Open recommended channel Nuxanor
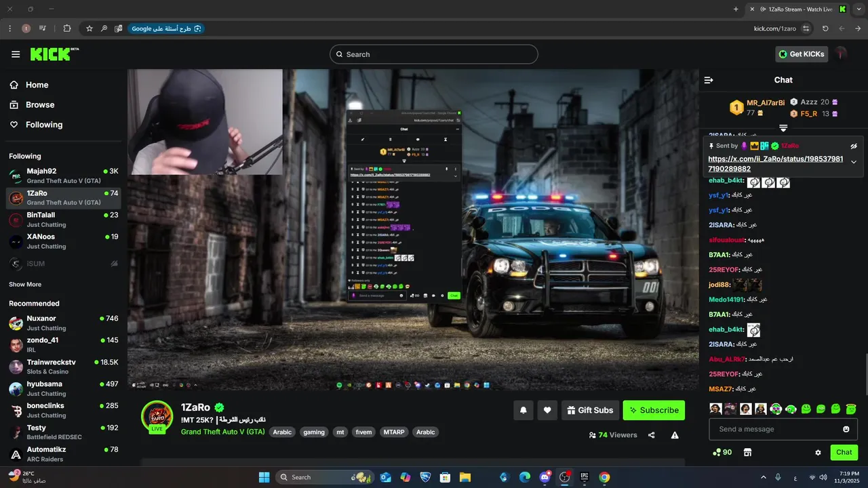Image resolution: width=868 pixels, height=488 pixels. pyautogui.click(x=64, y=323)
